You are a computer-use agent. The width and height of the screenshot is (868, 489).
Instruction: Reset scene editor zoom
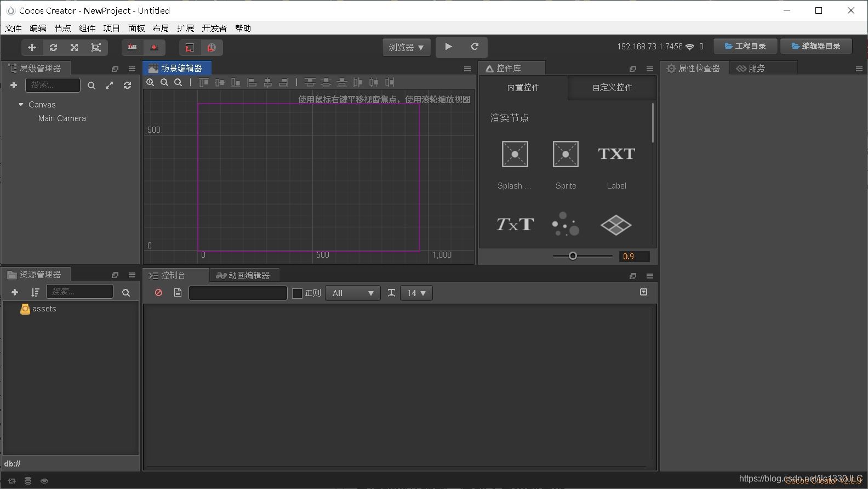[178, 82]
